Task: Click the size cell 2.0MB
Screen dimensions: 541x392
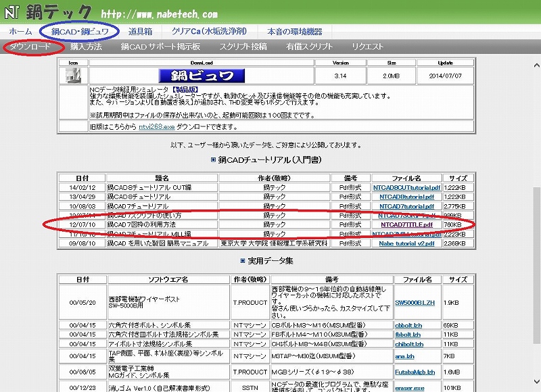Action: 392,76
